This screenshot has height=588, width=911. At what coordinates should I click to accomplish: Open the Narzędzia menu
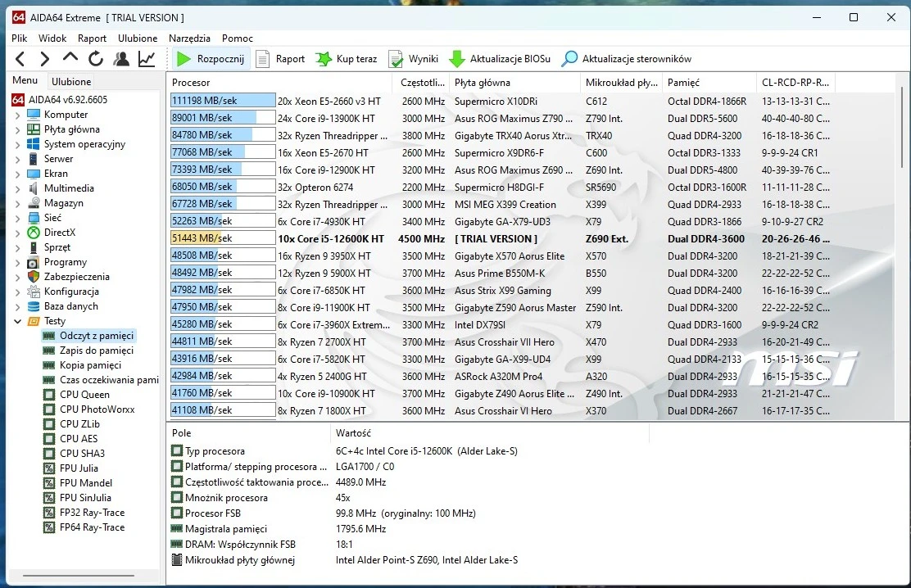(x=189, y=38)
